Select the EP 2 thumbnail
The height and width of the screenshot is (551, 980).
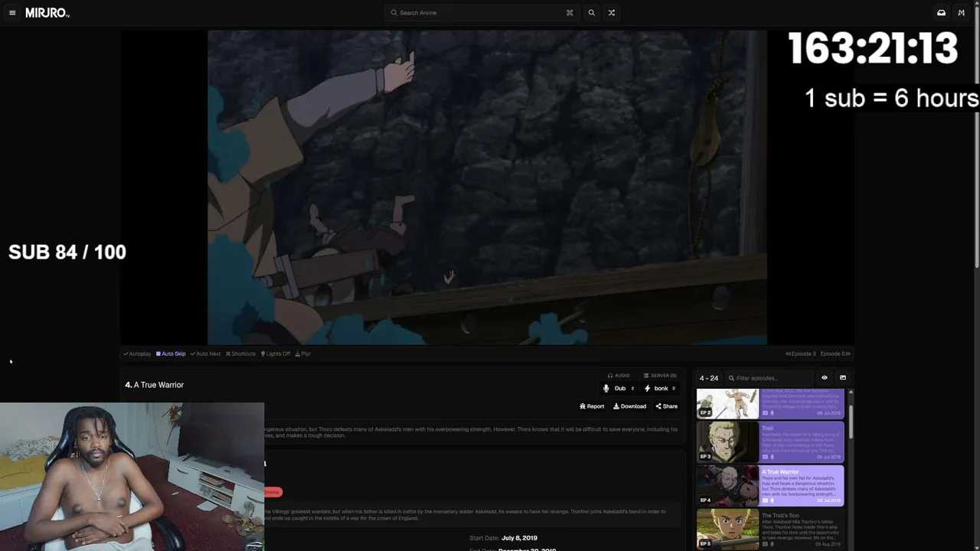click(727, 403)
